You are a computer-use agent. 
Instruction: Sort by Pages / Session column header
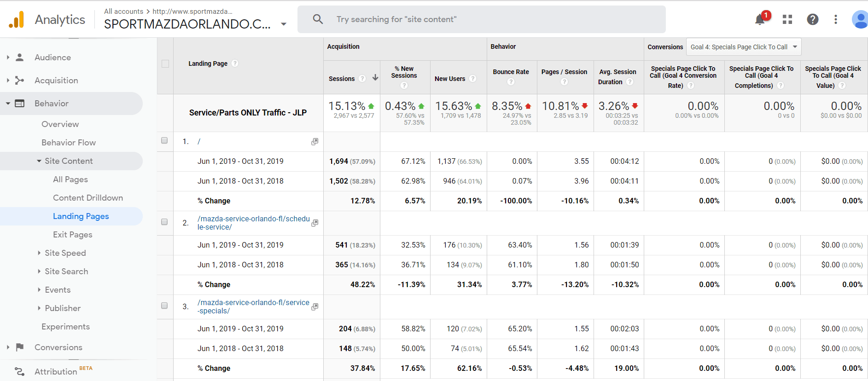point(564,72)
